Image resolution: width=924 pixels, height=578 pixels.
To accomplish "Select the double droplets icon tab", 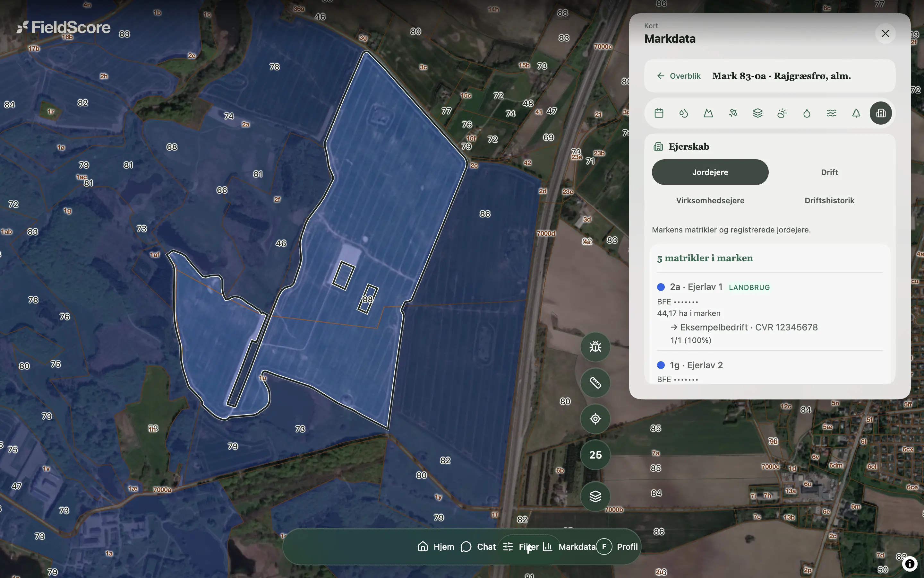I will pos(683,113).
